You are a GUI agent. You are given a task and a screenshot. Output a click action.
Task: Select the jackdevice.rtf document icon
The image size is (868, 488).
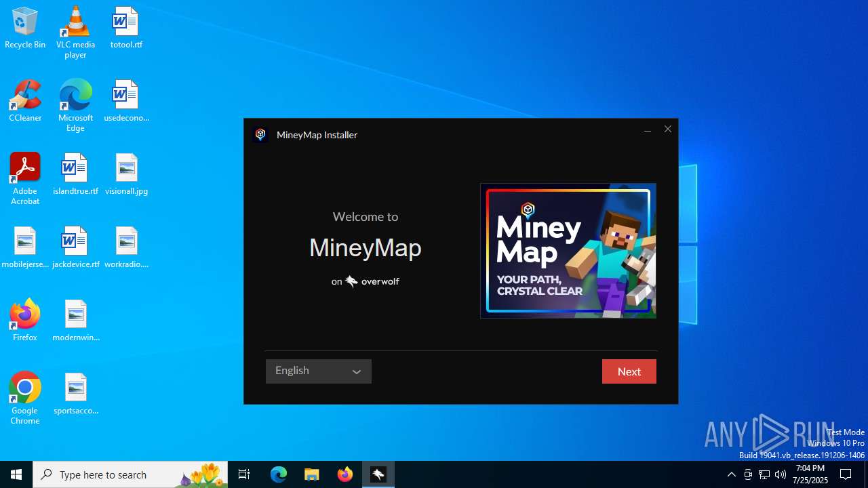pyautogui.click(x=75, y=247)
